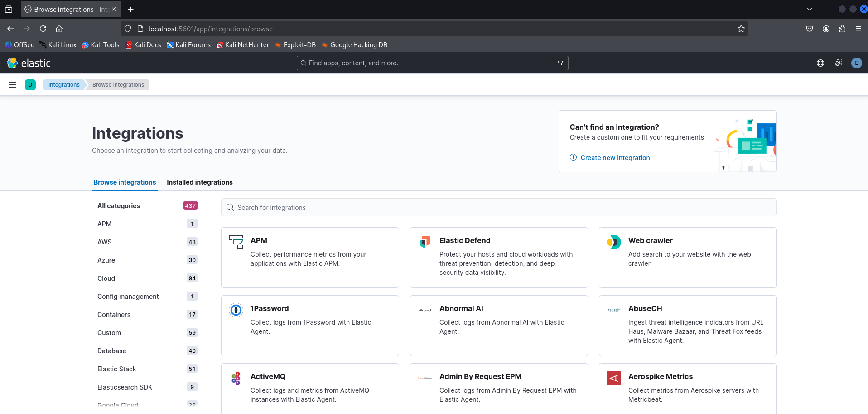Open the APM integration card title

[259, 240]
